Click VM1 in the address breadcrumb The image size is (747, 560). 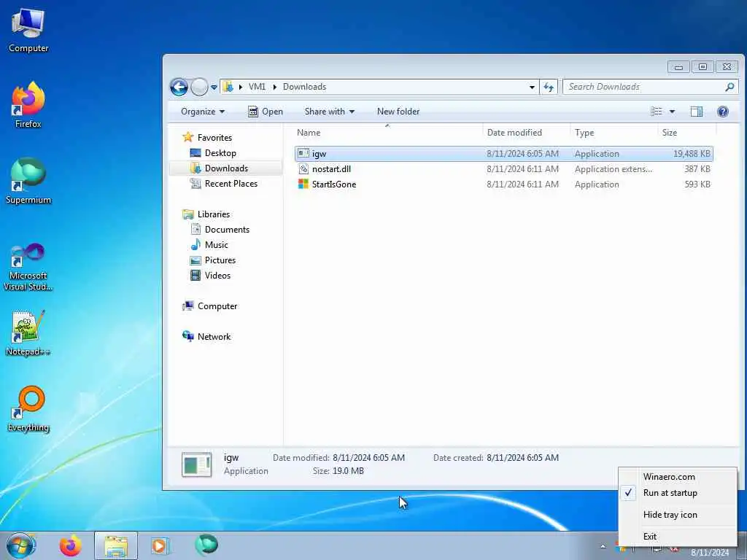(x=257, y=87)
